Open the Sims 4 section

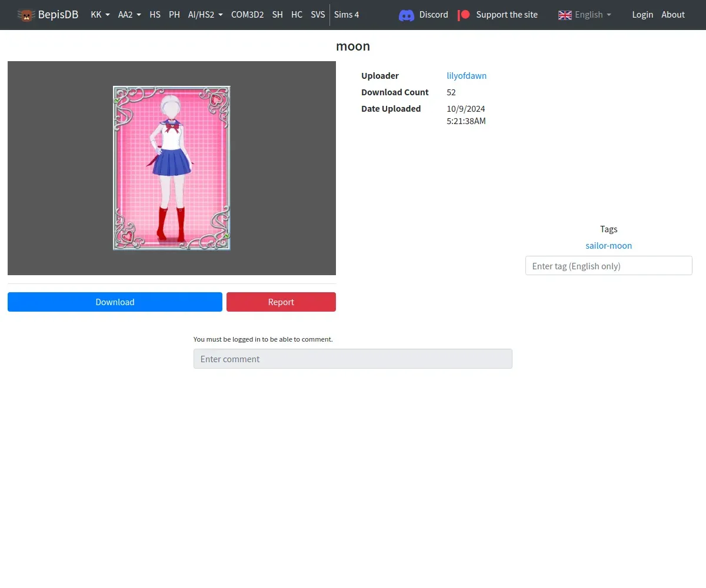pos(347,15)
